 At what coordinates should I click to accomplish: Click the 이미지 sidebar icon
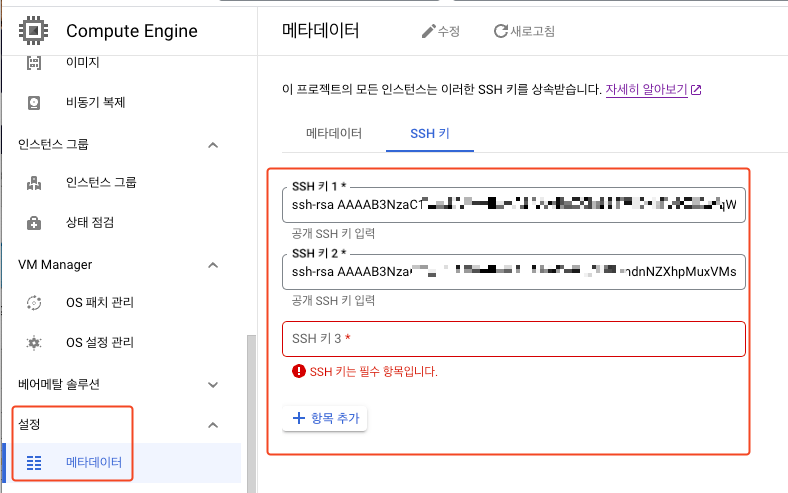(x=34, y=63)
